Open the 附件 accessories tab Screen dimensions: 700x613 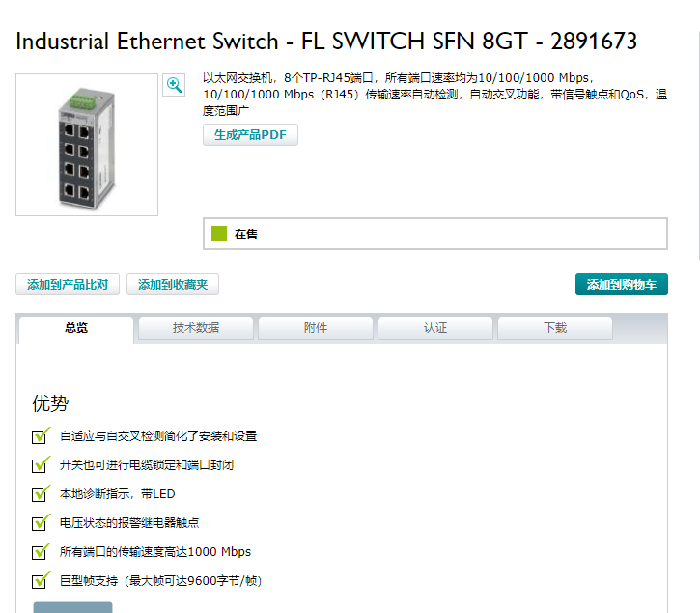(316, 328)
